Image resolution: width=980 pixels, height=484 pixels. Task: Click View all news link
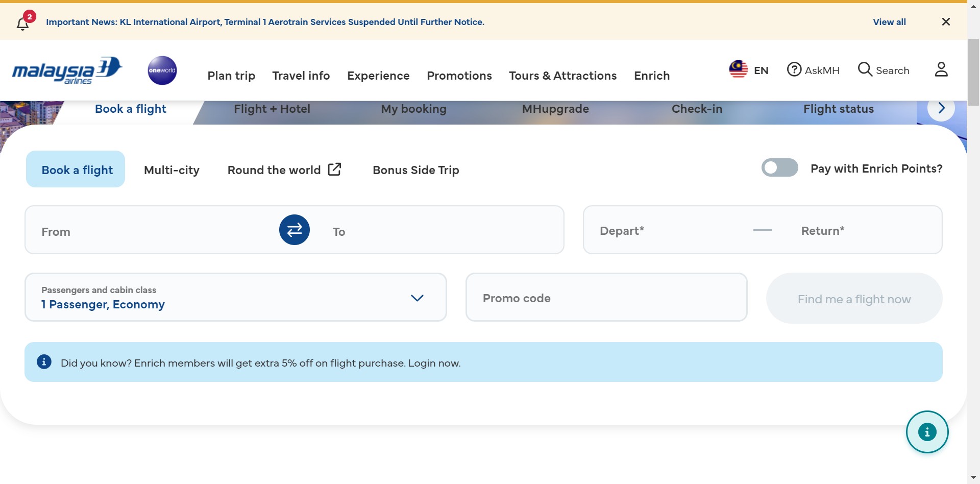tap(889, 22)
